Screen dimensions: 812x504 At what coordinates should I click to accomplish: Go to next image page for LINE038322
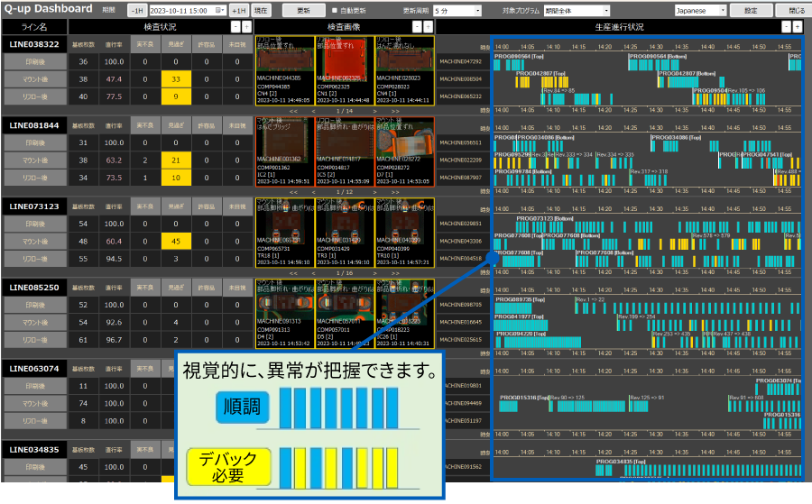click(x=375, y=111)
